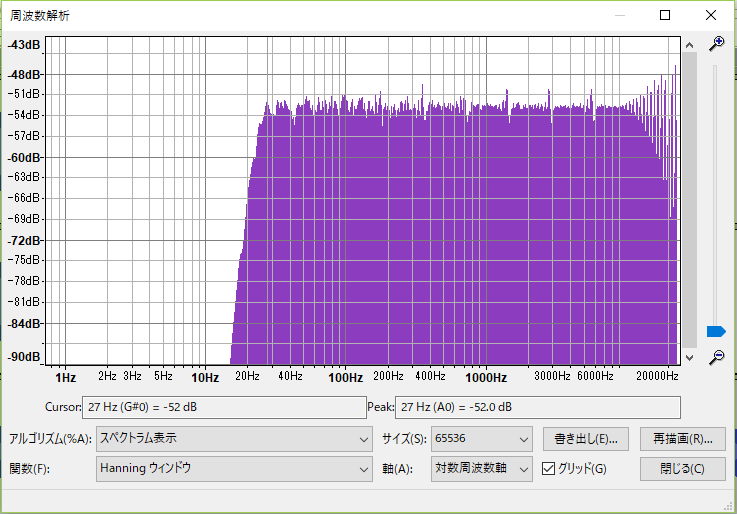The width and height of the screenshot is (737, 514).
Task: Click the Cursor readout field
Action: (x=224, y=407)
